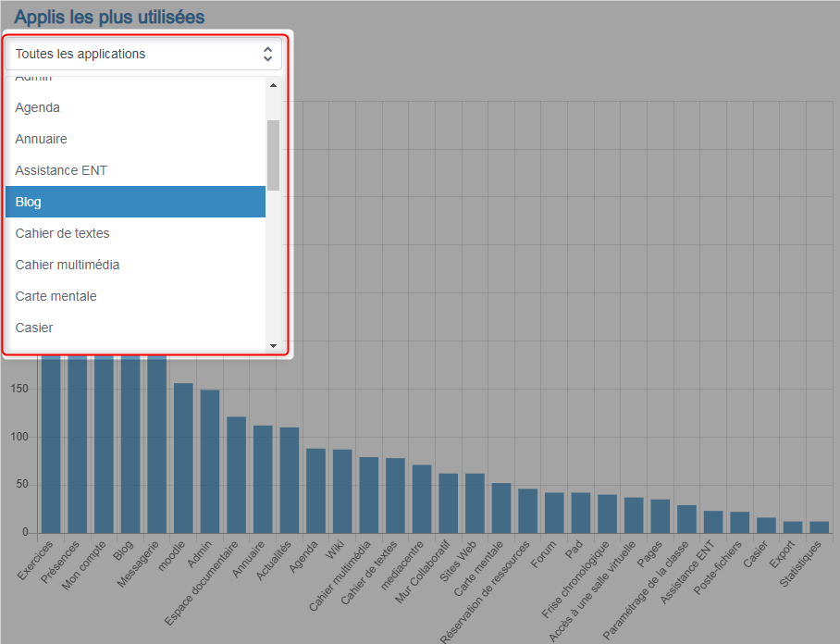Click the Applis les plus utilisées heading
Viewport: 840px width, 644px height.
point(109,17)
